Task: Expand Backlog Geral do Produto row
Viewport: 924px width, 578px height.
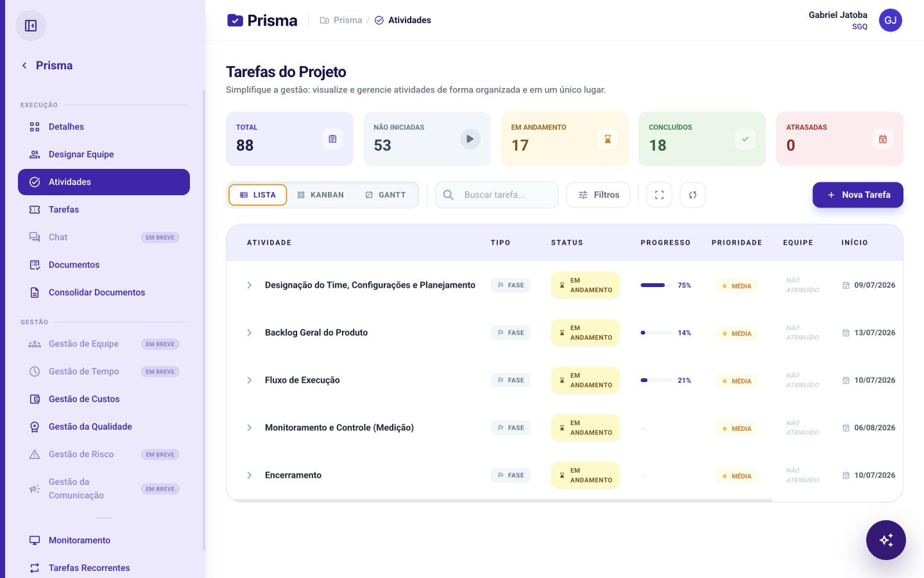Action: (250, 333)
